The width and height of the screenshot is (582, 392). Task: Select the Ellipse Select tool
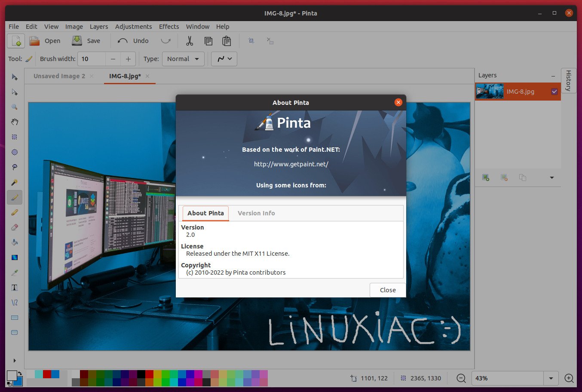(x=15, y=152)
